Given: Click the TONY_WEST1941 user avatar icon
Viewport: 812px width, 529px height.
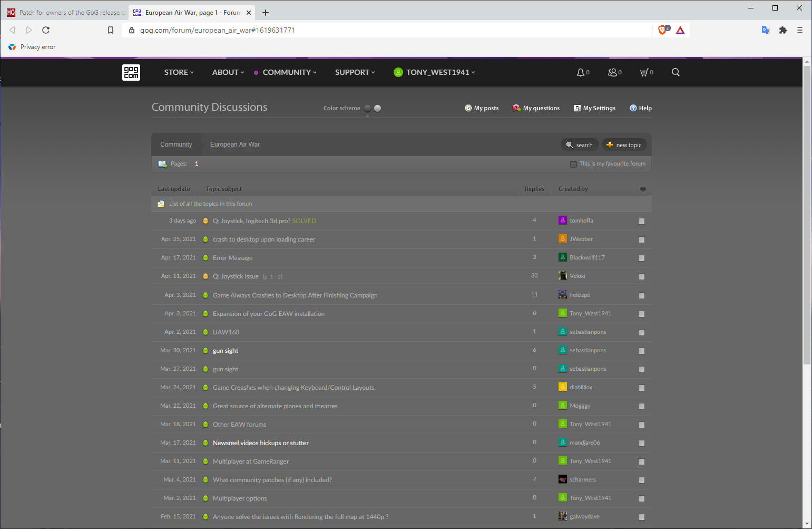Looking at the screenshot, I should 398,72.
